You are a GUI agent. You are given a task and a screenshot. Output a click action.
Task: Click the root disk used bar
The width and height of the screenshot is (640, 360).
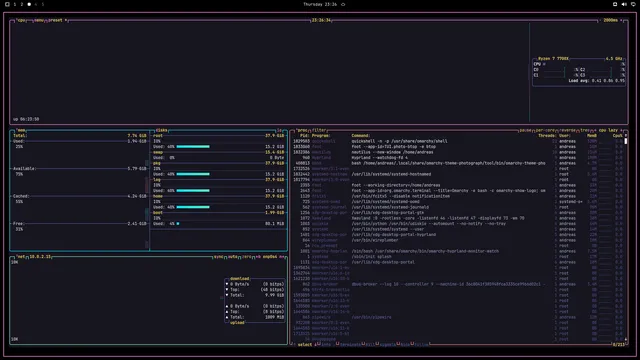click(193, 147)
